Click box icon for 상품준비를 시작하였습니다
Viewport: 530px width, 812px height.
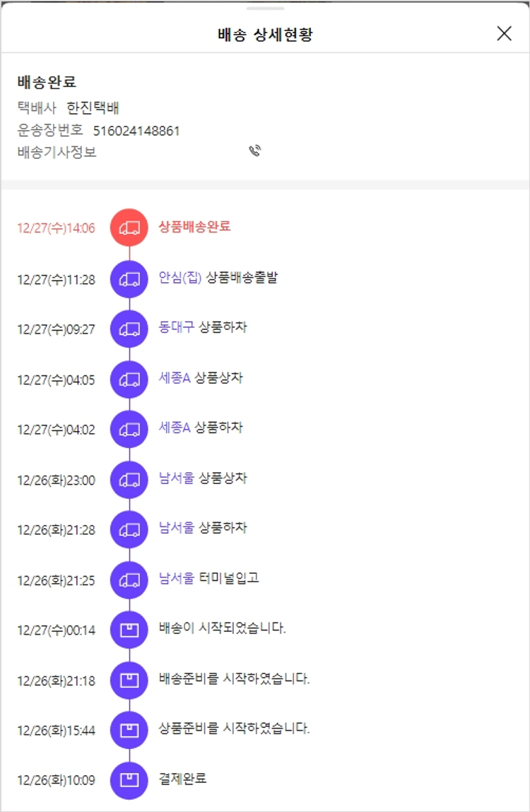[129, 731]
